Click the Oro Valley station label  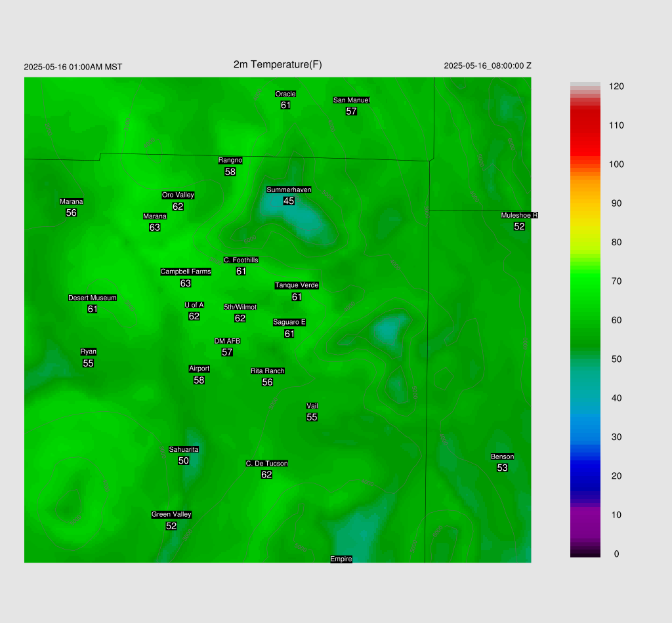click(x=178, y=195)
